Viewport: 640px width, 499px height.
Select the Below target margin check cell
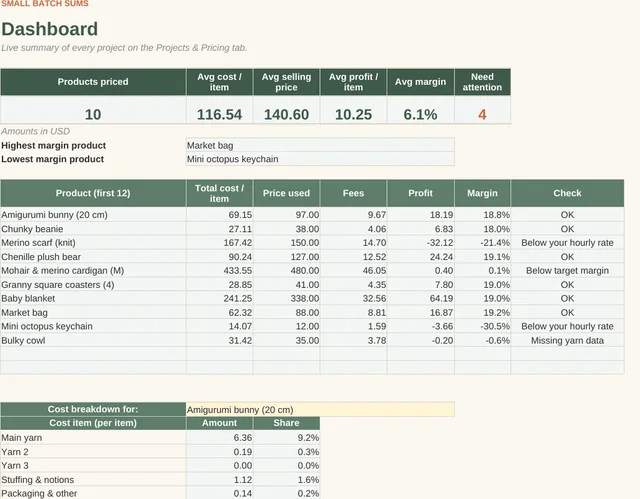click(x=567, y=271)
